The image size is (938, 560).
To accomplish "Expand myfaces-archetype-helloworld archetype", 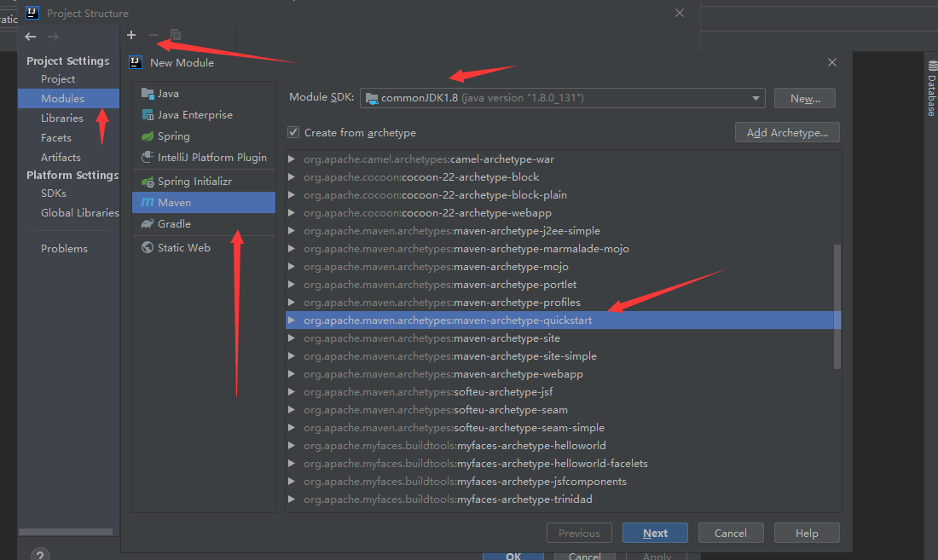I will (292, 445).
